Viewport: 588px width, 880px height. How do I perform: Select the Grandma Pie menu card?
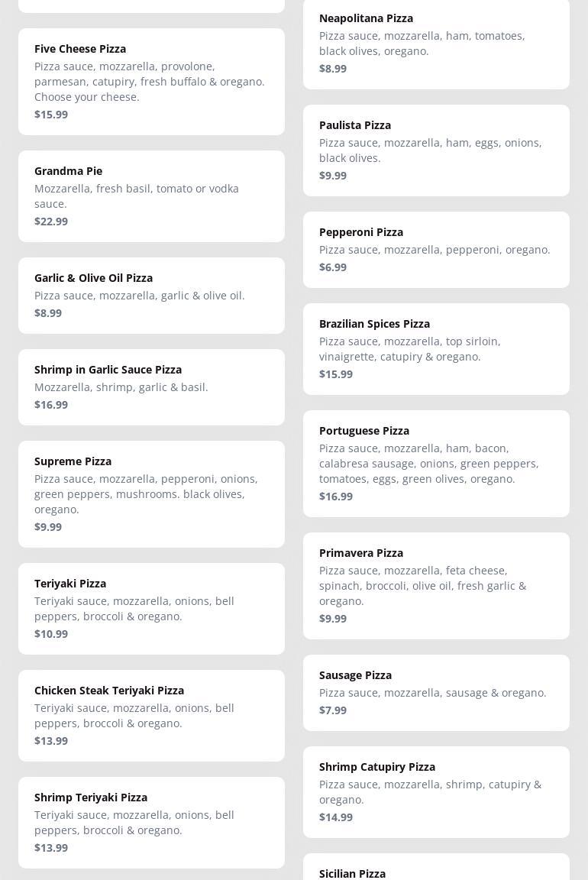[x=151, y=196]
